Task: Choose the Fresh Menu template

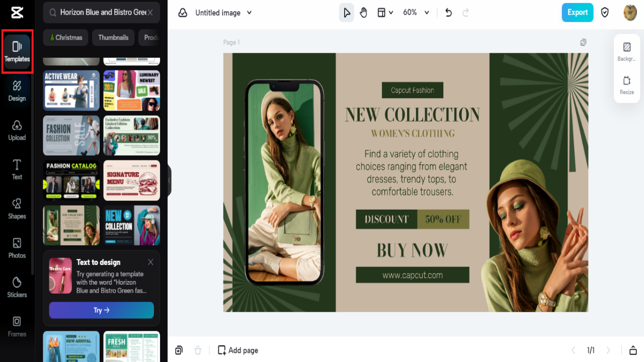Action: (132, 346)
